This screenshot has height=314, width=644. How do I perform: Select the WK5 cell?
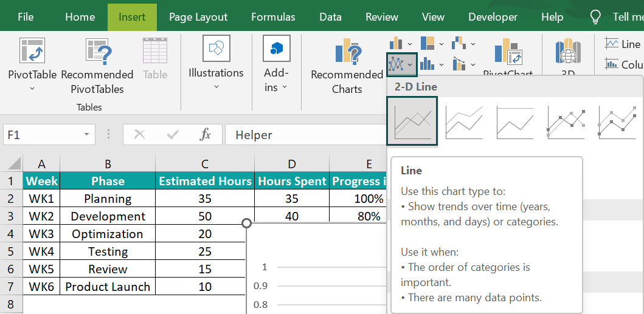pos(41,269)
